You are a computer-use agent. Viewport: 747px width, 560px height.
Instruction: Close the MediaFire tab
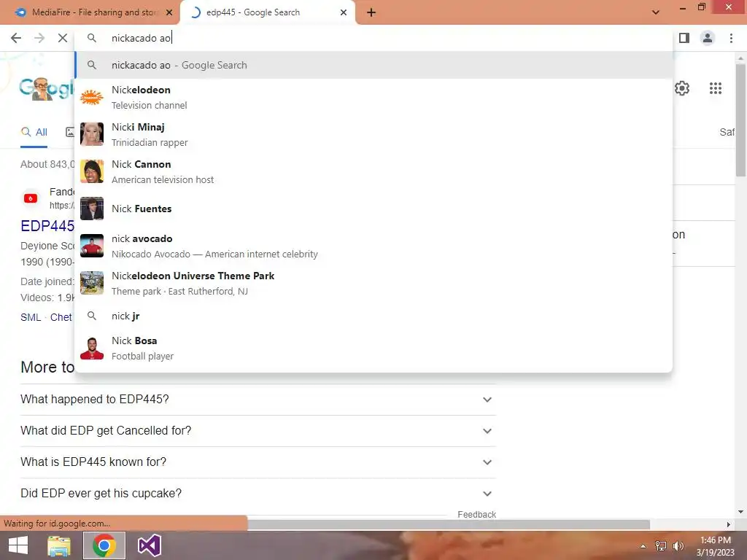click(x=169, y=12)
